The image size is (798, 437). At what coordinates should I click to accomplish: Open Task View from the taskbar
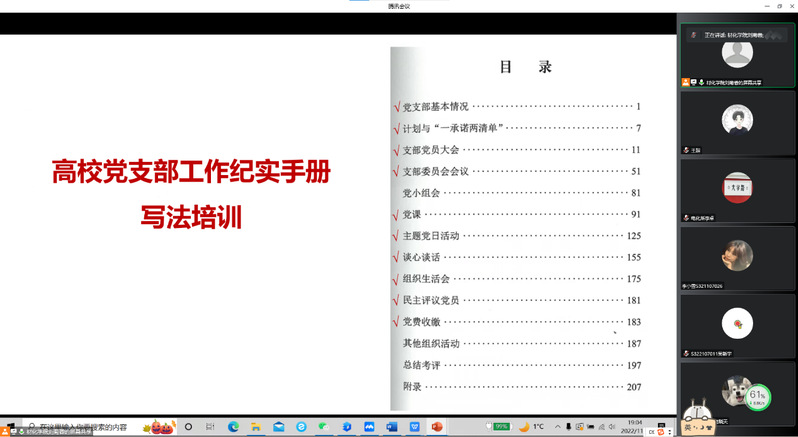point(210,426)
